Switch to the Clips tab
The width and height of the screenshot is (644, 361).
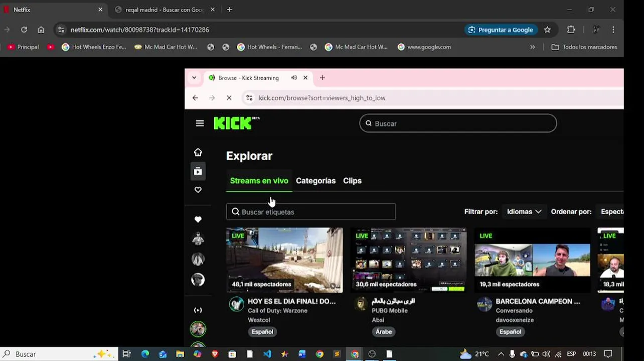click(352, 180)
